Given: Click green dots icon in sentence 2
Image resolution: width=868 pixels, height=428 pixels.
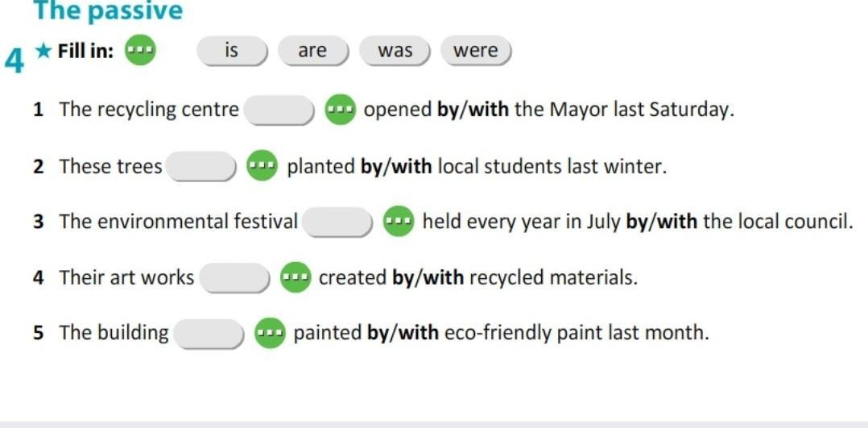Looking at the screenshot, I should click(x=261, y=165).
